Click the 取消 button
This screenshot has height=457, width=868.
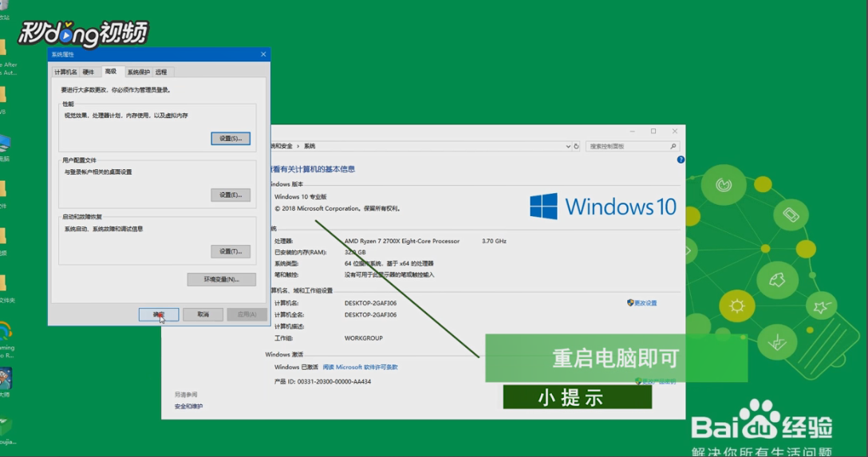coord(203,314)
